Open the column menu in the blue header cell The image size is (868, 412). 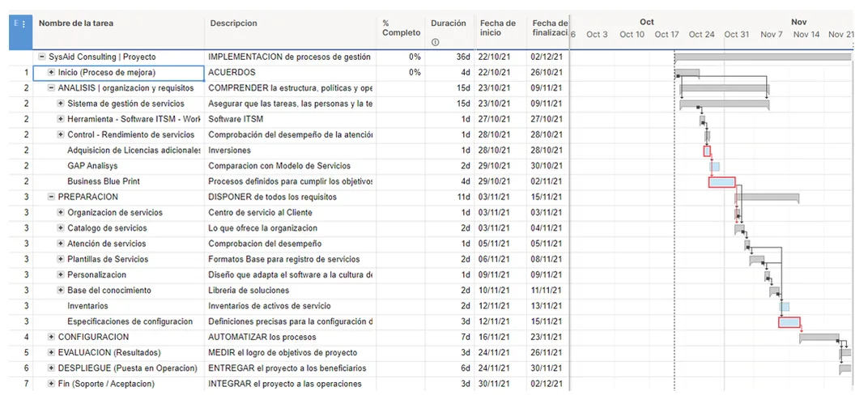(x=23, y=24)
